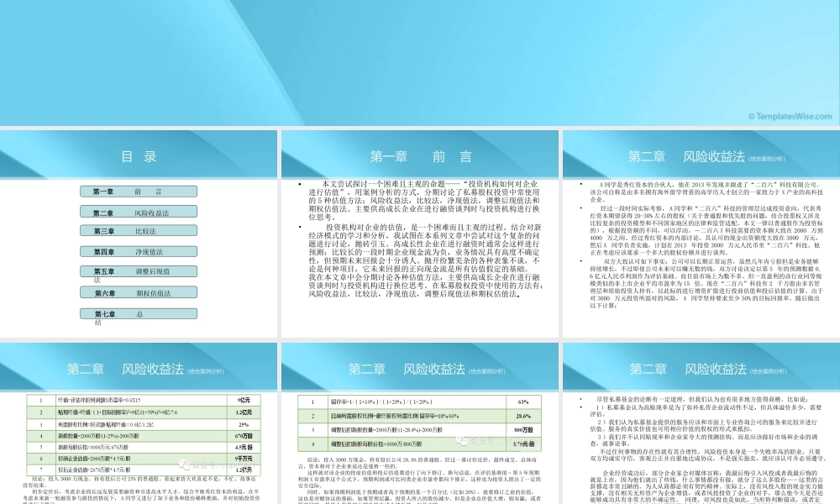
Task: Click the paragraph starting 企业经营成功后
Action: [x=707, y=487]
